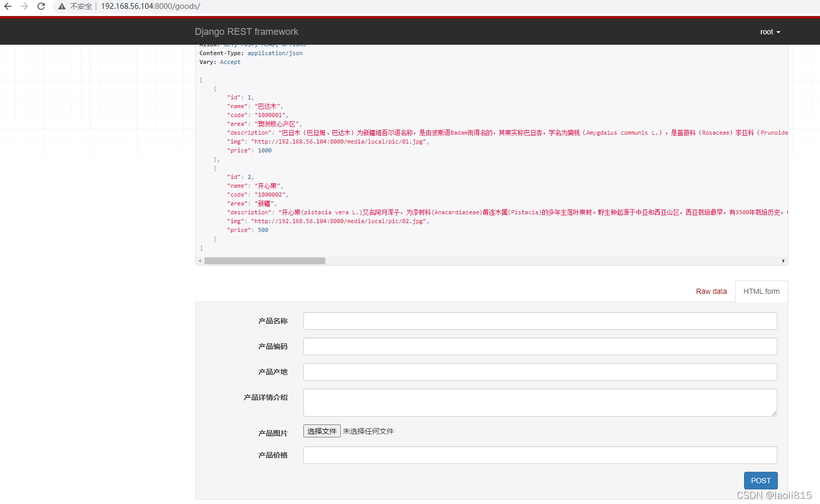Open the Django REST framework home link
This screenshot has height=504, width=820.
(246, 32)
